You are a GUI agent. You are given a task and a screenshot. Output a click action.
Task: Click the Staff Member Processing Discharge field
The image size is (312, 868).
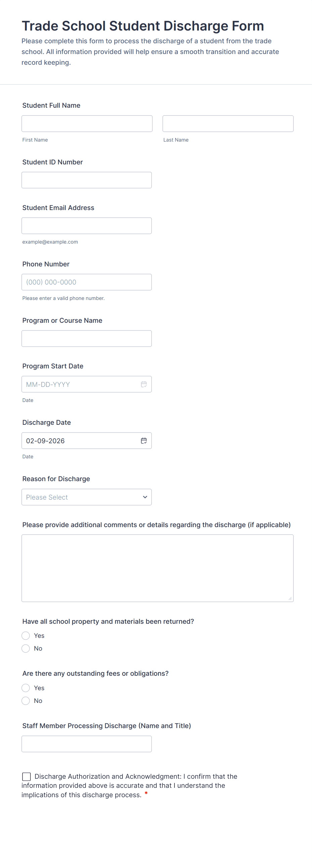click(87, 744)
